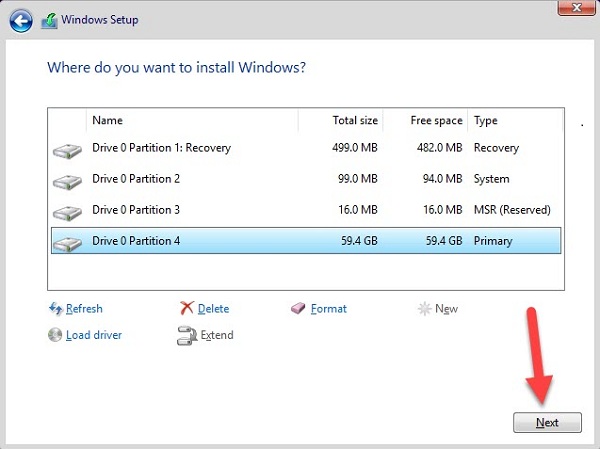This screenshot has width=600, height=449.
Task: Open the Load driver link
Action: (x=94, y=335)
